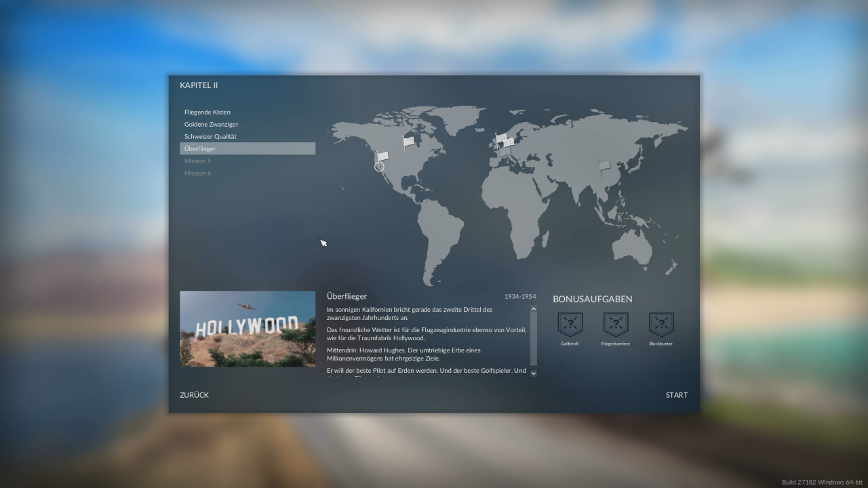Click the locked Mission 6 entry
Screen dimensions: 868x488
coord(248,173)
